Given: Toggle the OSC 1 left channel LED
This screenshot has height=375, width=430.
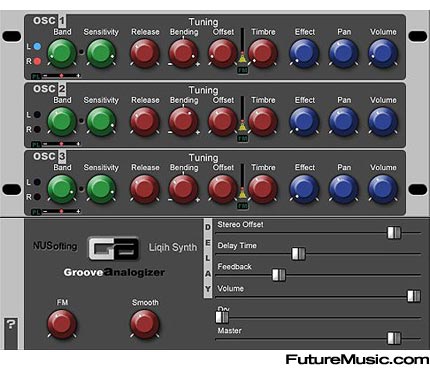Looking at the screenshot, I should pos(37,46).
